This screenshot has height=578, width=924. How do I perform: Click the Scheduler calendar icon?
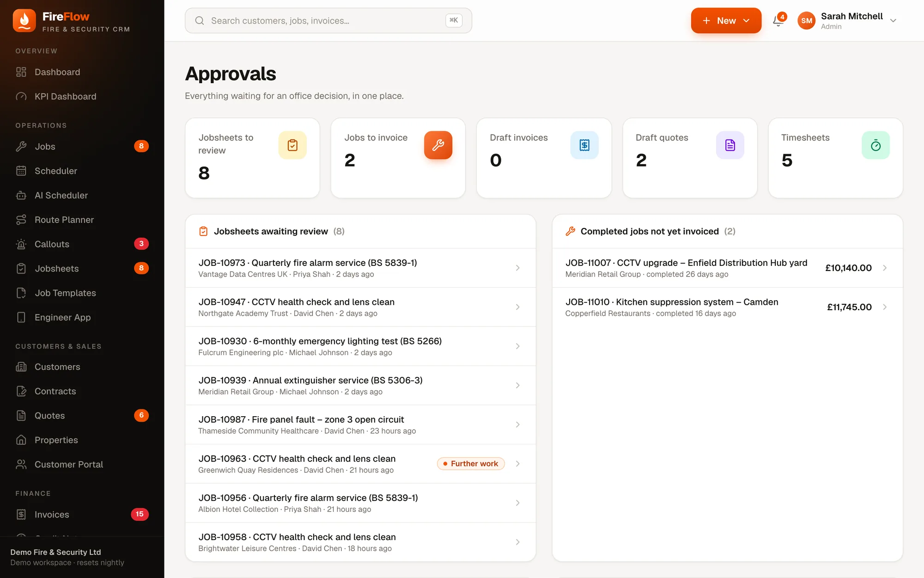[x=21, y=171]
